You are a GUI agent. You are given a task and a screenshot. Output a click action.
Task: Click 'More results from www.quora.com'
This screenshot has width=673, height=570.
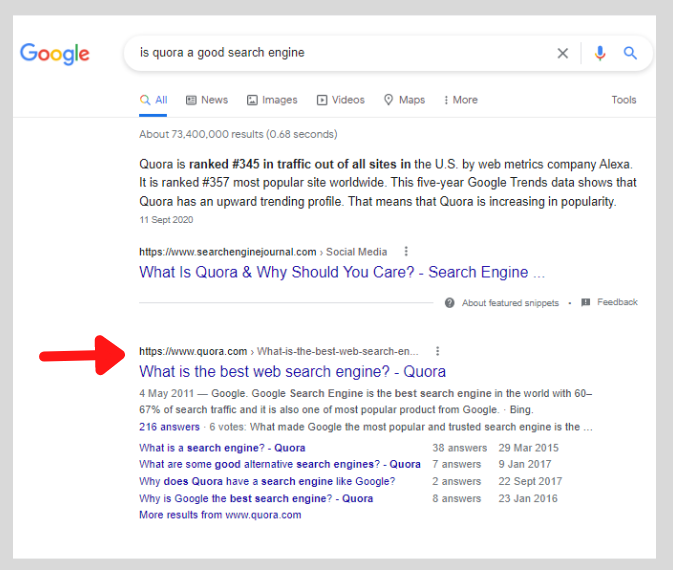(x=220, y=515)
